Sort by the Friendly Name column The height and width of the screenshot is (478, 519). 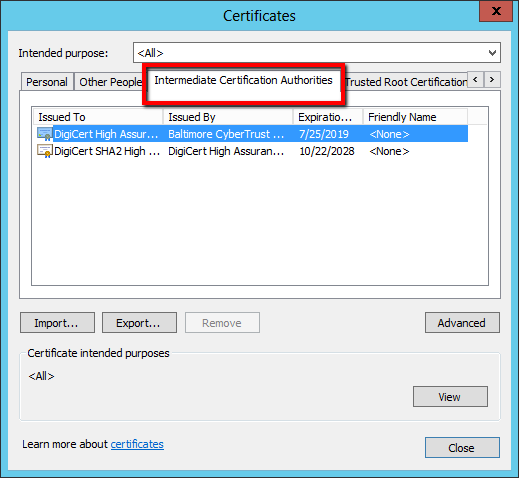(x=415, y=117)
